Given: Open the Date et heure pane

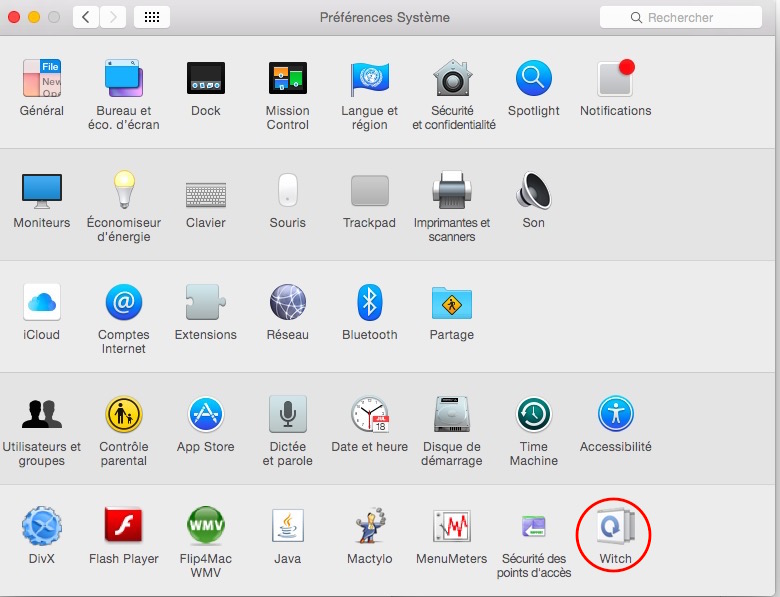Looking at the screenshot, I should 369,414.
